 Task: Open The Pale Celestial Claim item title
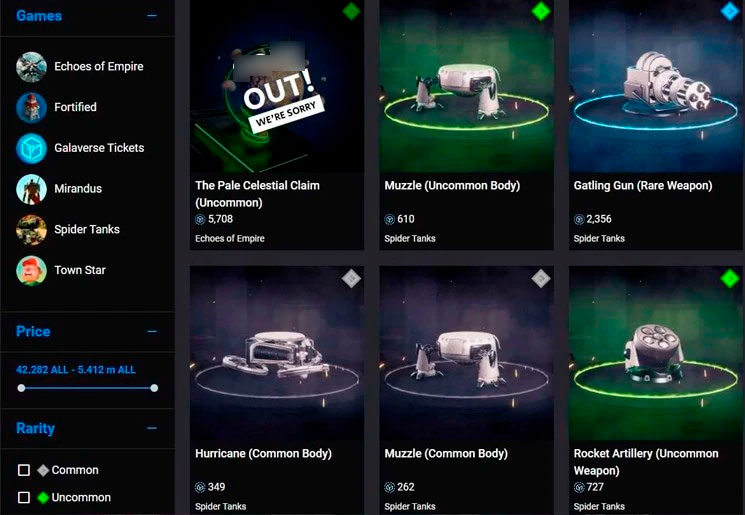point(257,194)
